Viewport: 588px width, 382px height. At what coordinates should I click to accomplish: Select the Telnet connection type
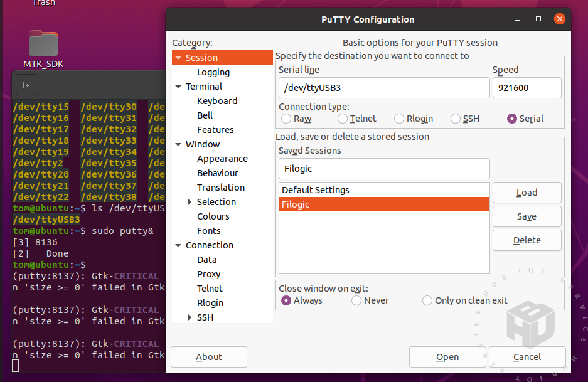(x=343, y=119)
